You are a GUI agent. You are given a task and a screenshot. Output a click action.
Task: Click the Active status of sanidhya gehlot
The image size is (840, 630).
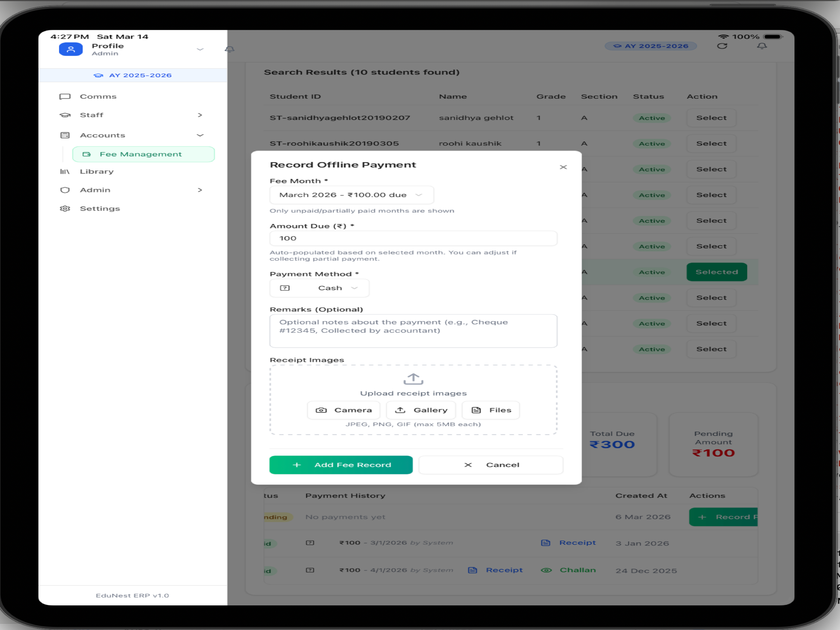pos(652,118)
